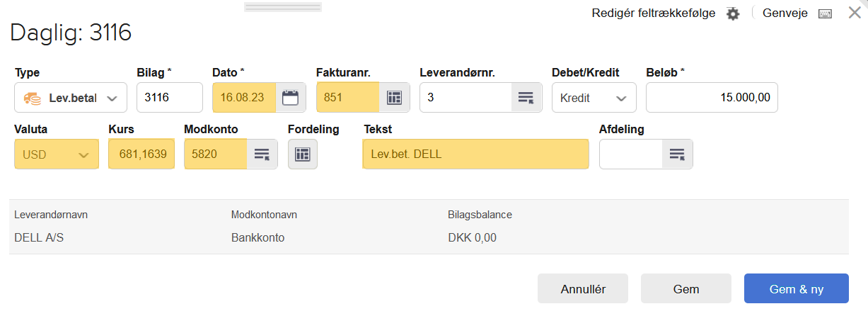This screenshot has height=316, width=868.
Task: Open the account lookup beside Modkonto
Action: tap(262, 154)
